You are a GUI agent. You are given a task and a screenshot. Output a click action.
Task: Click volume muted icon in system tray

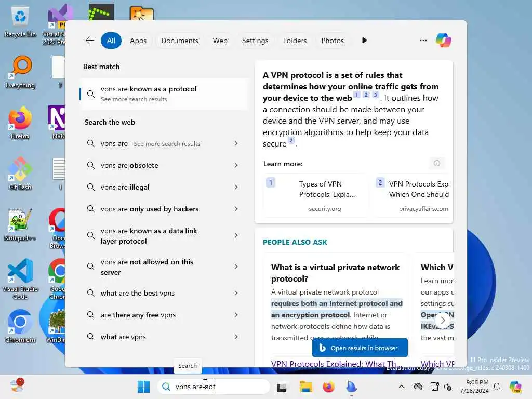tap(448, 387)
